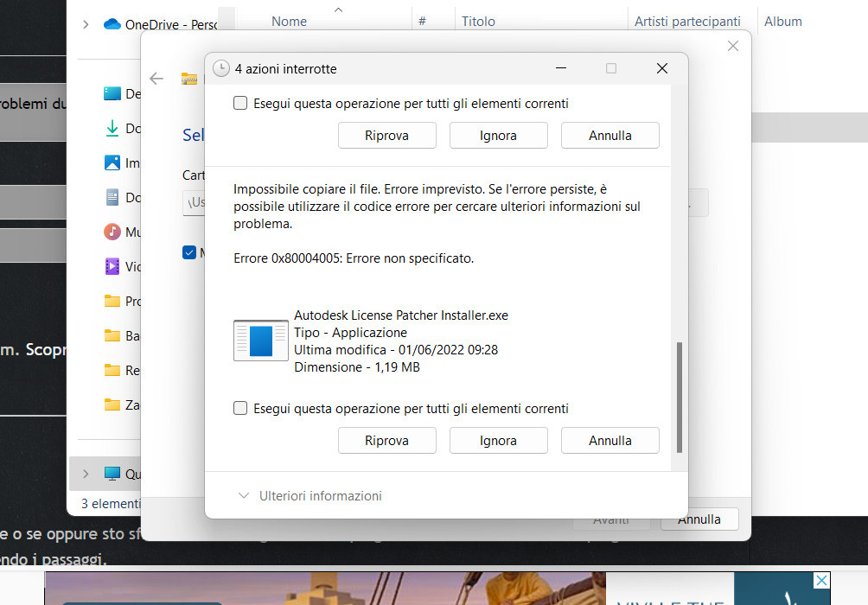Click the folder icon beside 'Za' in sidebar
The width and height of the screenshot is (868, 605).
(x=112, y=404)
